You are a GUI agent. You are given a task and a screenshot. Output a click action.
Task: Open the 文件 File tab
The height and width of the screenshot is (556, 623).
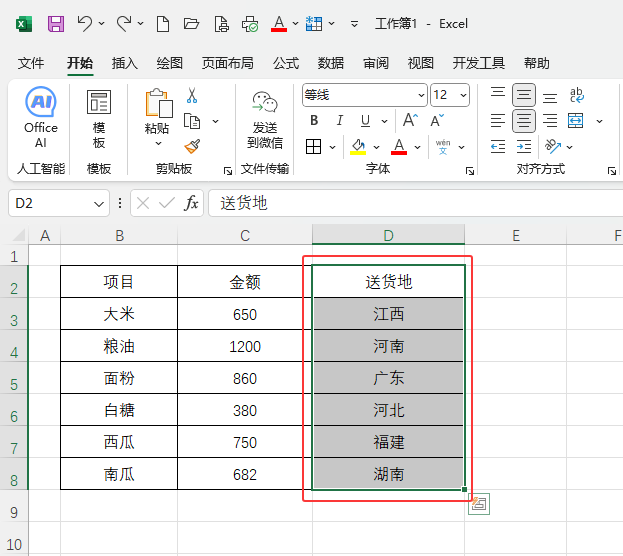pos(31,63)
